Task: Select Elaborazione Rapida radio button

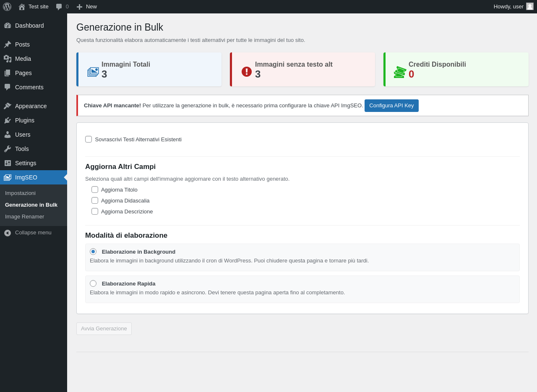Action: tap(93, 283)
